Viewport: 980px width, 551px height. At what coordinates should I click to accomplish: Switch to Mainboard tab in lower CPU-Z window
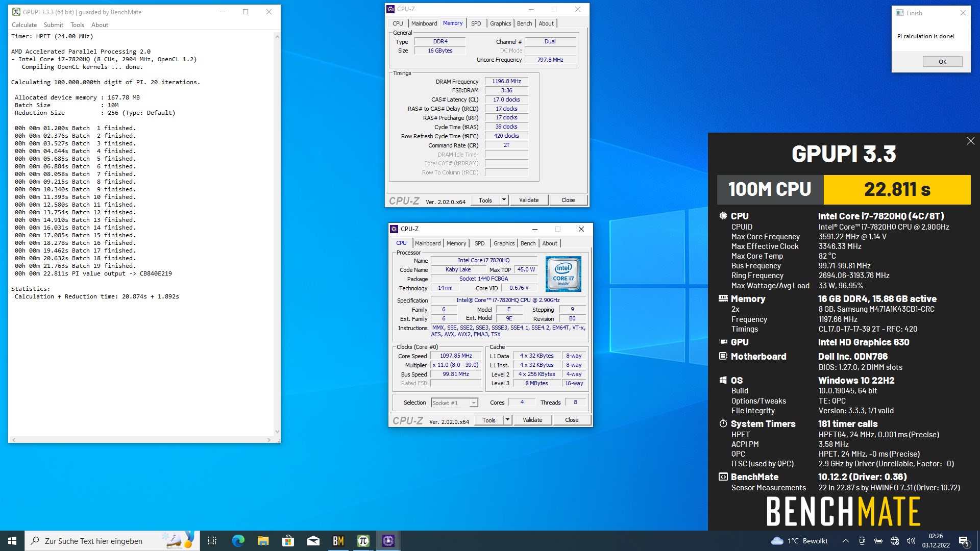click(428, 243)
